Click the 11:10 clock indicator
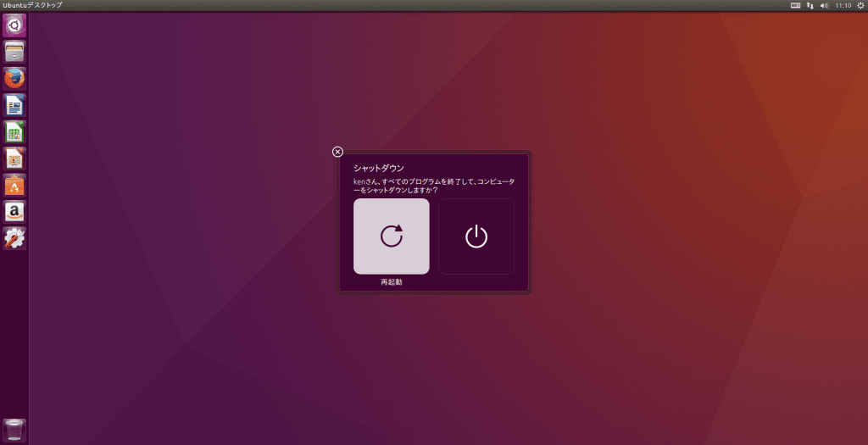 point(843,5)
